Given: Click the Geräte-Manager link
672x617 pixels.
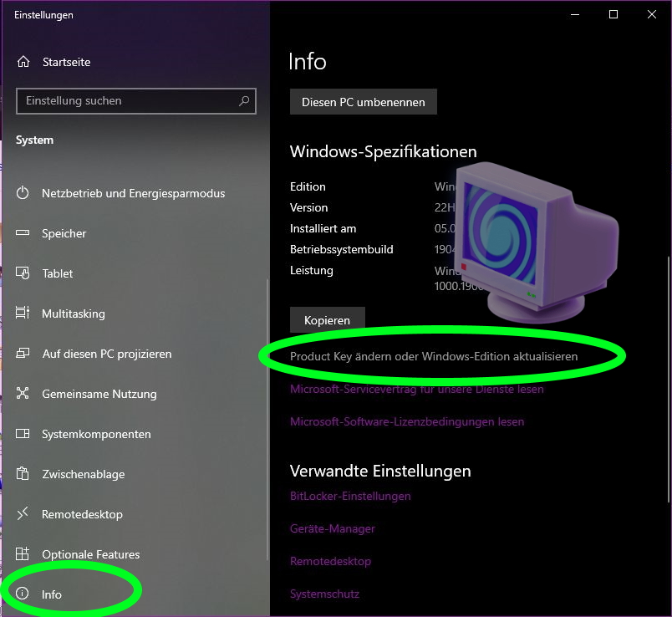Looking at the screenshot, I should click(332, 528).
